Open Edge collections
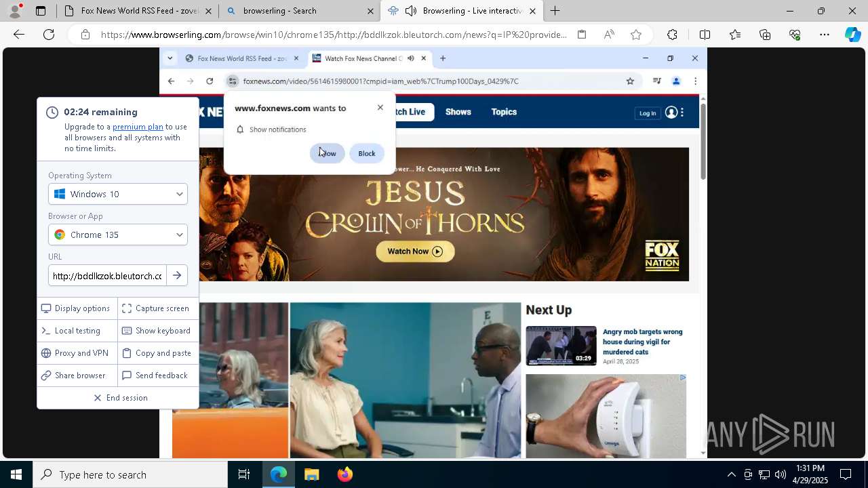 (x=765, y=35)
